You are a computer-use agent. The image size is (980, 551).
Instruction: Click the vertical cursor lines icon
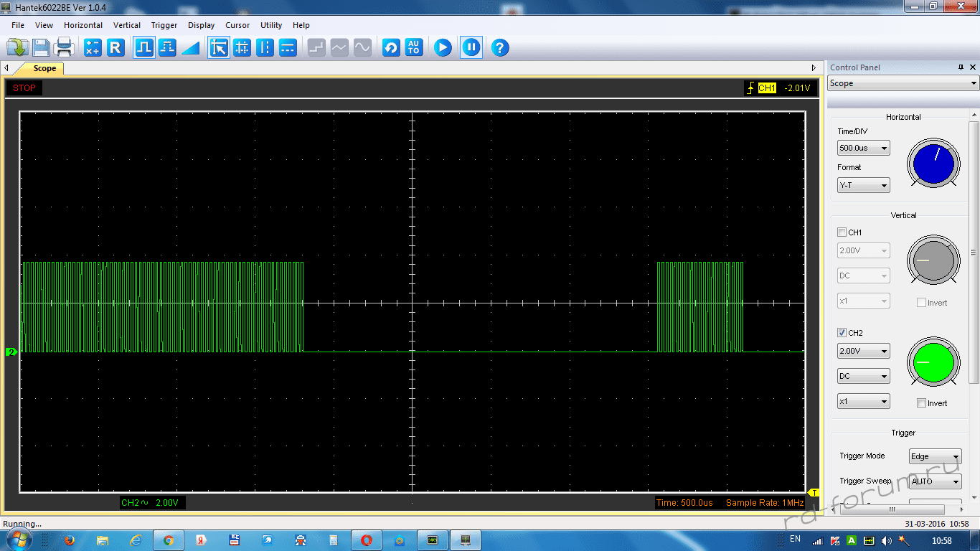click(265, 48)
